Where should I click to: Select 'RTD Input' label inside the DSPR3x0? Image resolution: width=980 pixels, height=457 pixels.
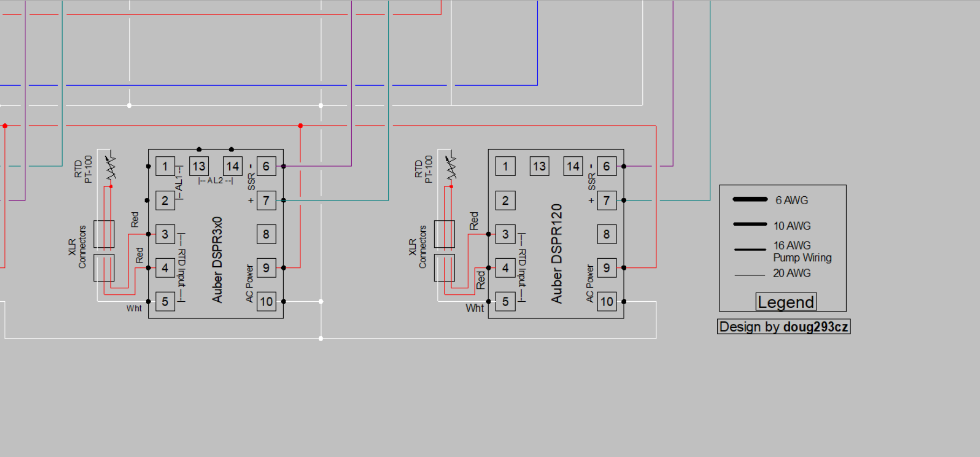181,268
